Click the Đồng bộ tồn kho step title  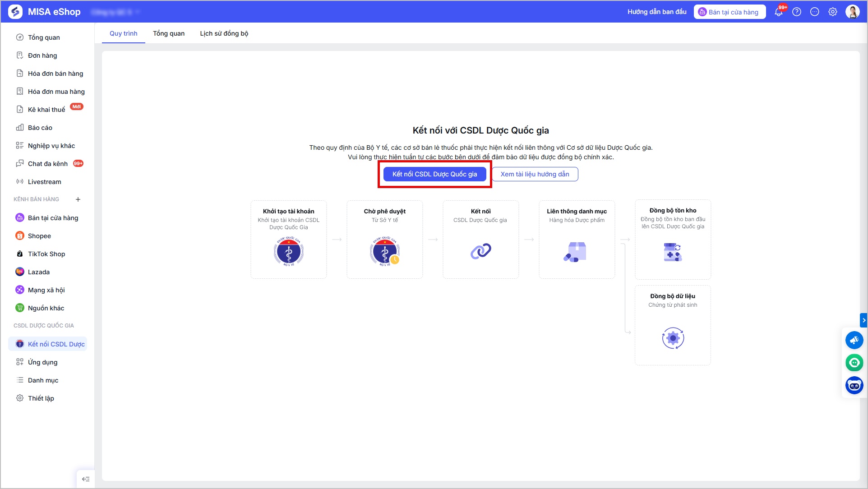(x=673, y=210)
